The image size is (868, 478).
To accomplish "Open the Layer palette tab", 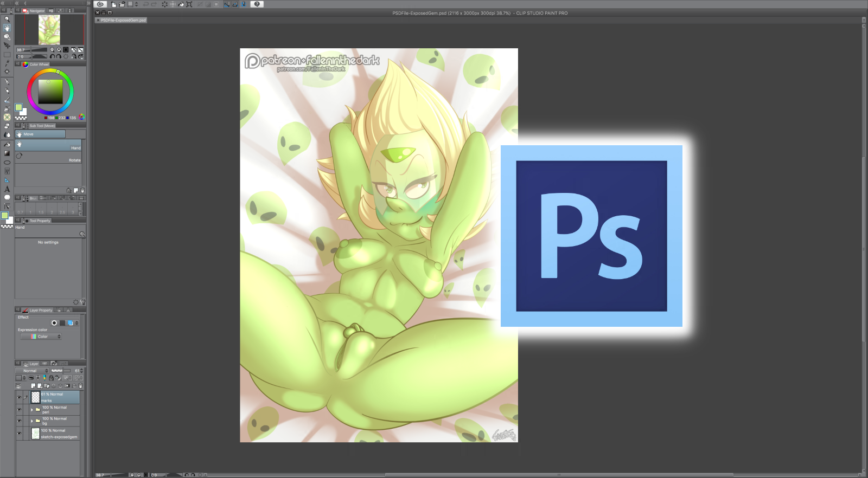I will [x=31, y=364].
